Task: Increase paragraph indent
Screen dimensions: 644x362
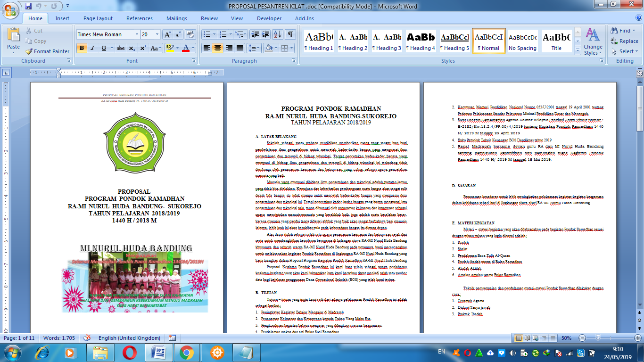Action: [x=266, y=34]
